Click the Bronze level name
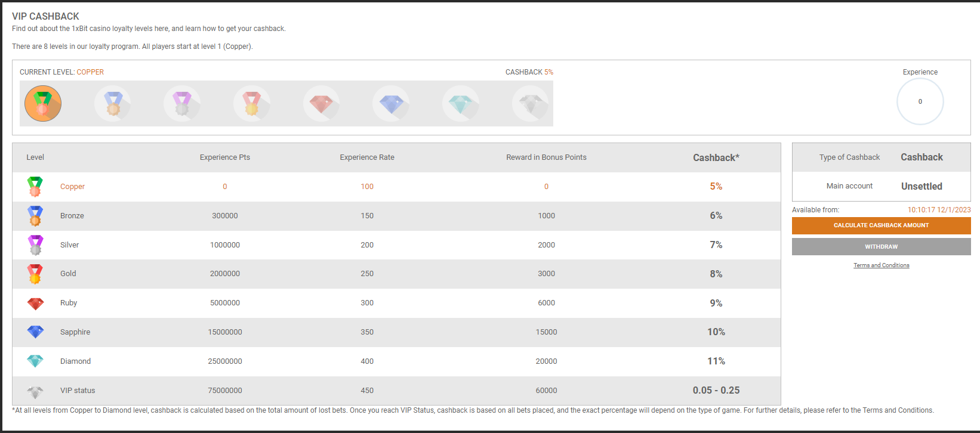 [x=72, y=216]
